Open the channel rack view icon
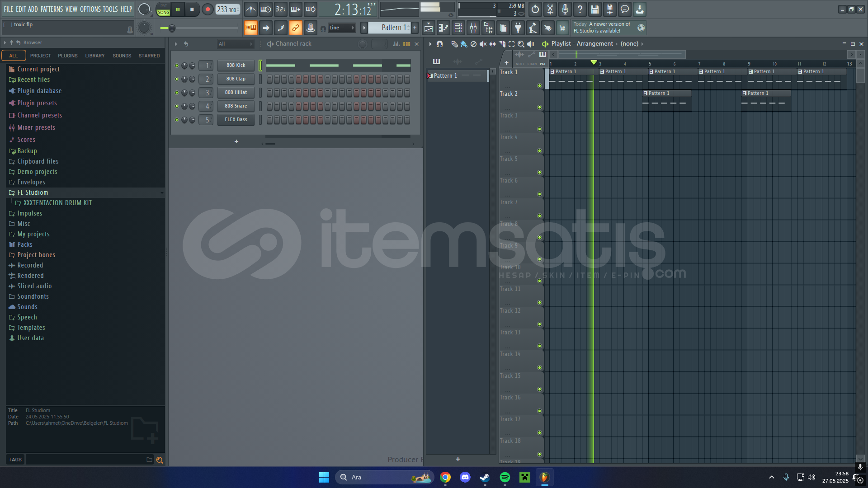This screenshot has width=868, height=488. [x=458, y=28]
